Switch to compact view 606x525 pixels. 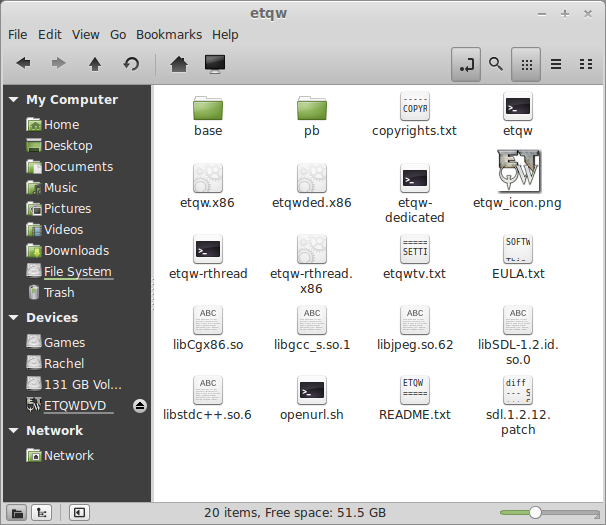[586, 64]
